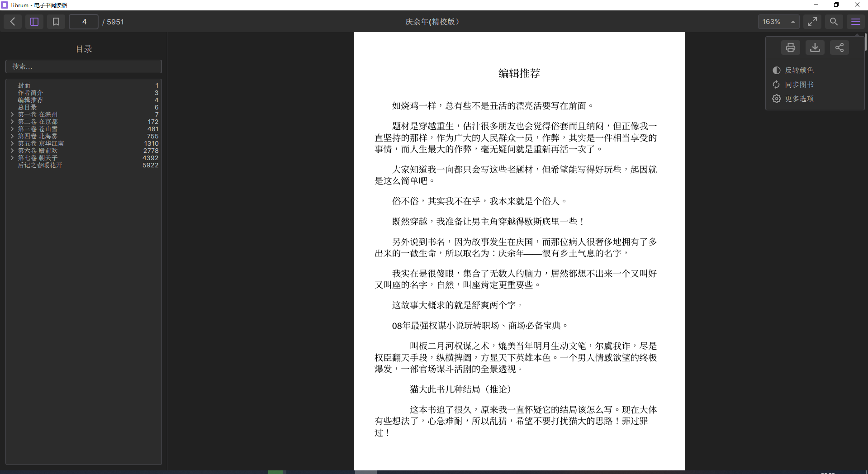Close the options panel via hamburger menu icon
This screenshot has width=868, height=474.
855,21
